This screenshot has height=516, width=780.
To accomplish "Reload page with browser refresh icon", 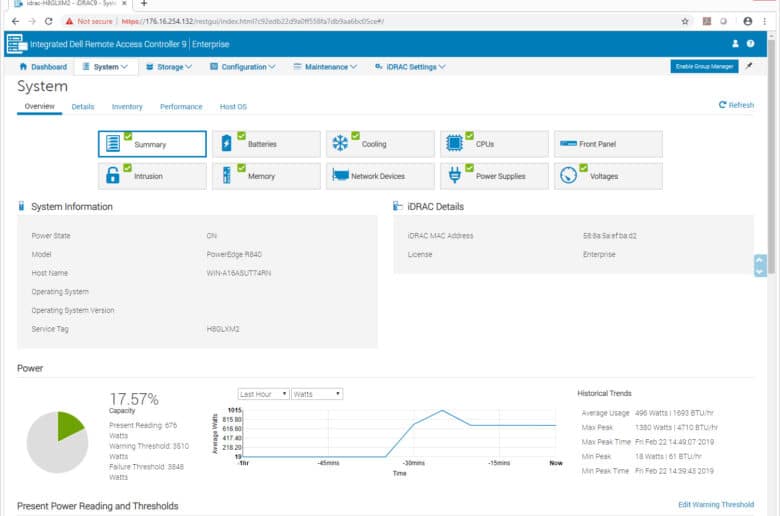I will pyautogui.click(x=48, y=21).
